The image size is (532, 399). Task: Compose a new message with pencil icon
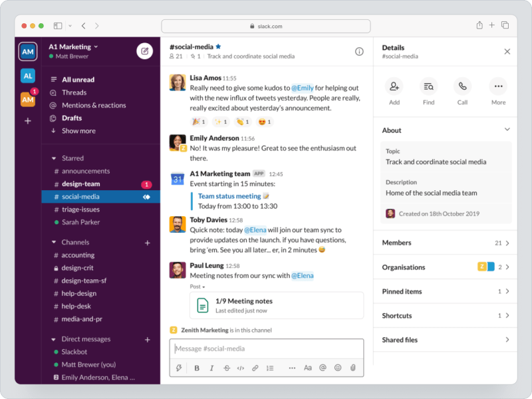click(144, 51)
